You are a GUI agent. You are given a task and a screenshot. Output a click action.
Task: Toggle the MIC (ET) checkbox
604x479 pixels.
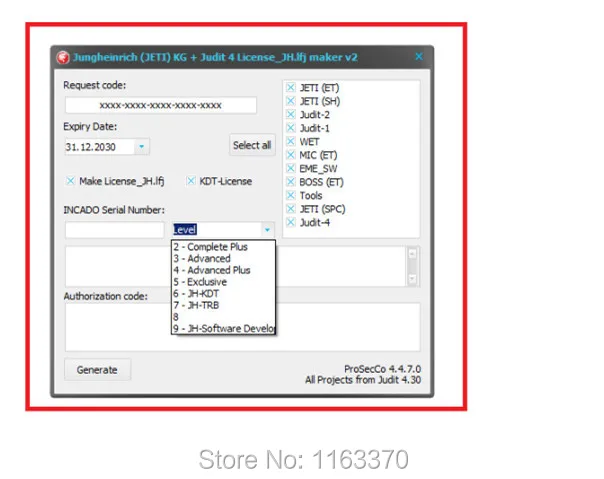[x=291, y=155]
